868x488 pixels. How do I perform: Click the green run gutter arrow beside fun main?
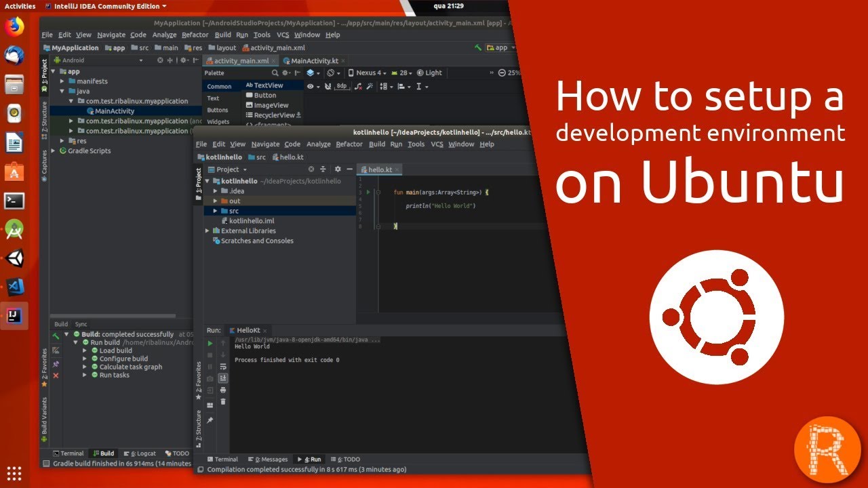pos(368,192)
